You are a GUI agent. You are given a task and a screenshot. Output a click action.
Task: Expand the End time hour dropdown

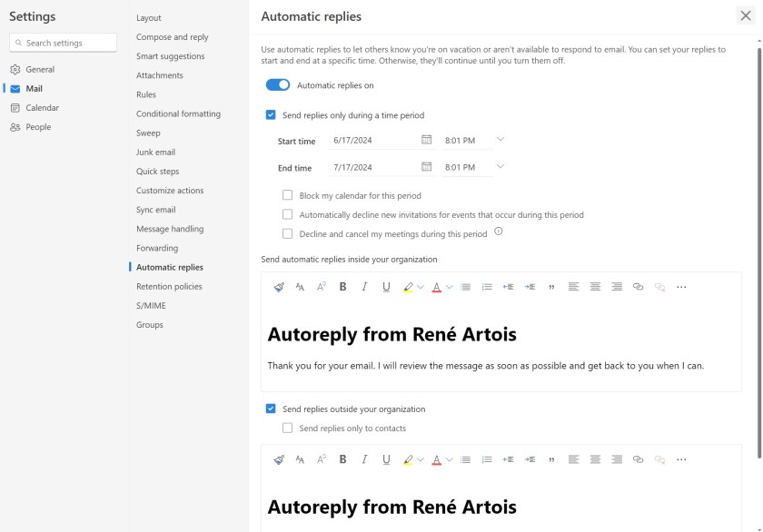click(x=500, y=167)
